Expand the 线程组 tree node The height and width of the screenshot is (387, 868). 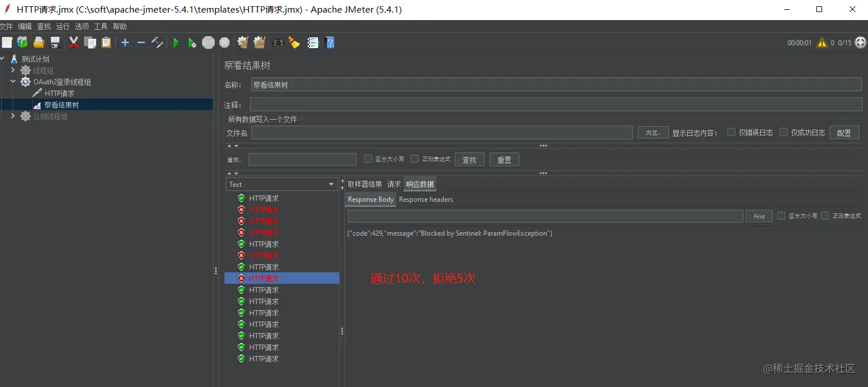(x=13, y=70)
